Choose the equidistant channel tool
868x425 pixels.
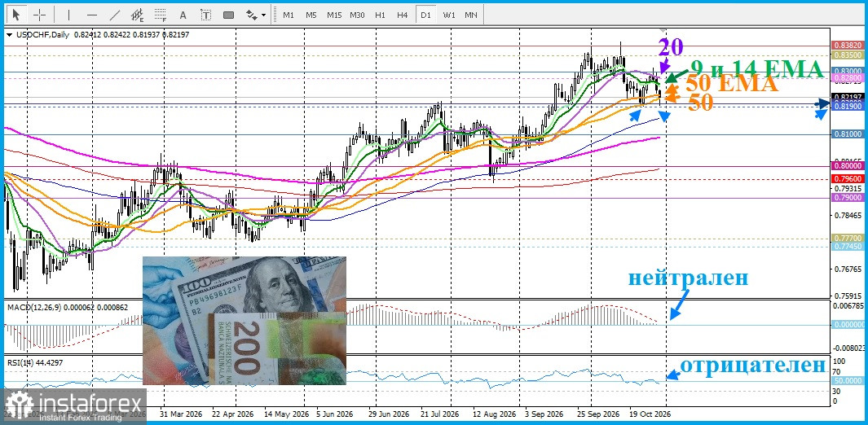click(x=137, y=15)
